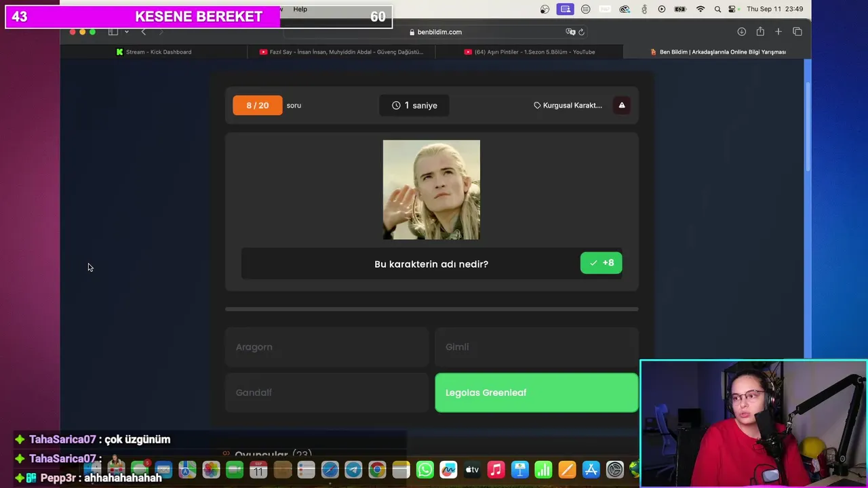Open Photos from the Dock

pyautogui.click(x=211, y=470)
